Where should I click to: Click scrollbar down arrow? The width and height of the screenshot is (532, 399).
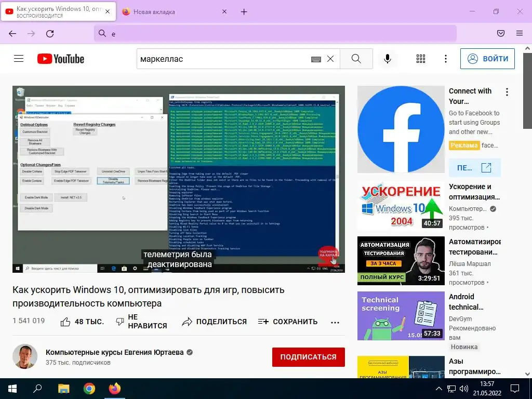527,374
